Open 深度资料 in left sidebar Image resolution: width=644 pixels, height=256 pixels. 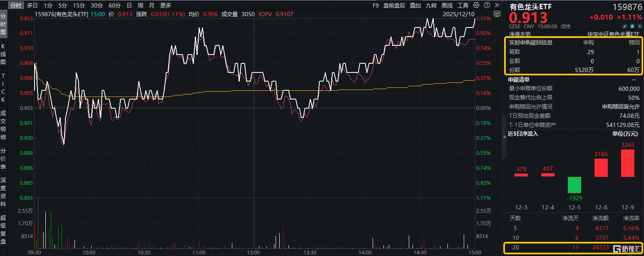(3, 192)
